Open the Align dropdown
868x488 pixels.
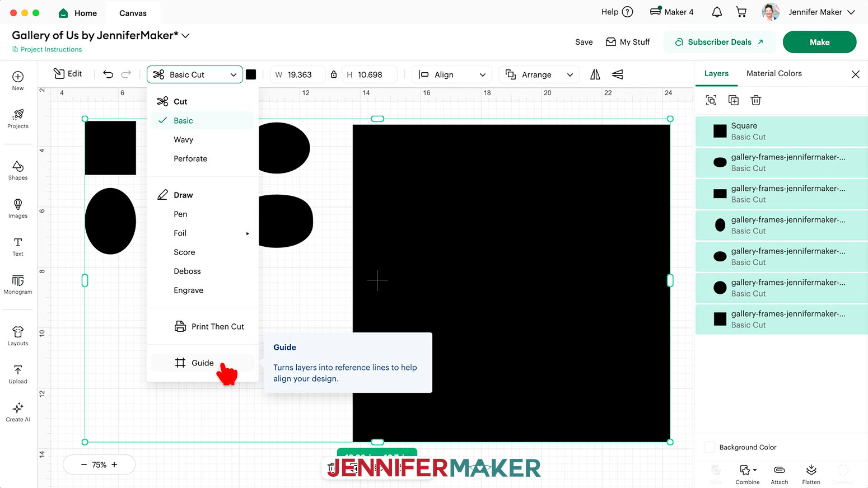452,74
